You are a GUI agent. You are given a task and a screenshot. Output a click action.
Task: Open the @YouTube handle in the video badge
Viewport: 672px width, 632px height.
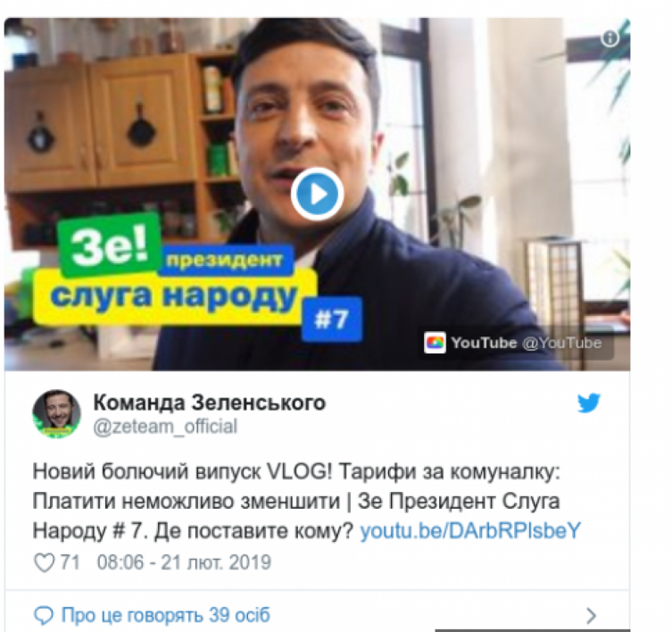562,343
